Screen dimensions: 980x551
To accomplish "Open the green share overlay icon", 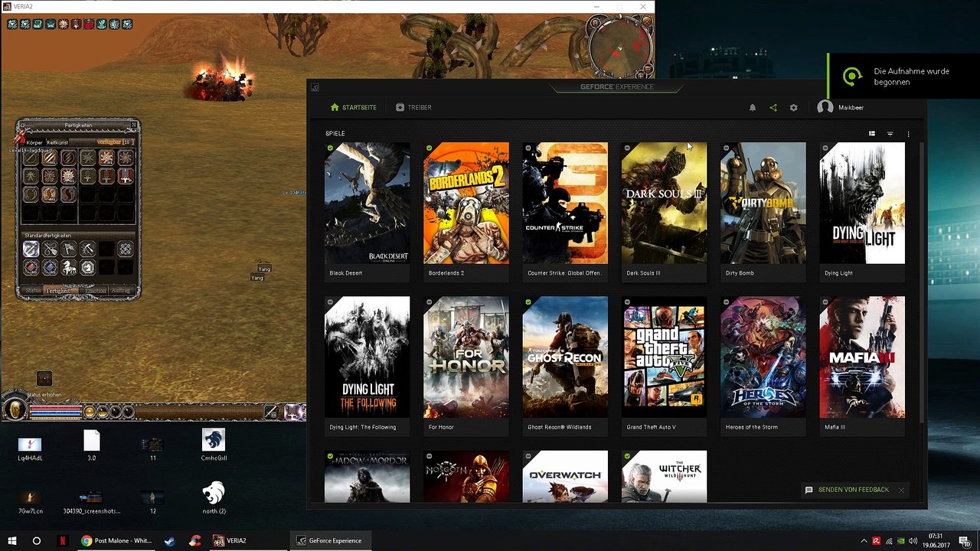I will (773, 108).
